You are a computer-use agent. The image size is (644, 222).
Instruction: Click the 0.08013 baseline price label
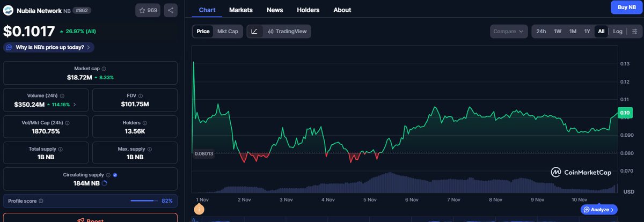tap(204, 153)
